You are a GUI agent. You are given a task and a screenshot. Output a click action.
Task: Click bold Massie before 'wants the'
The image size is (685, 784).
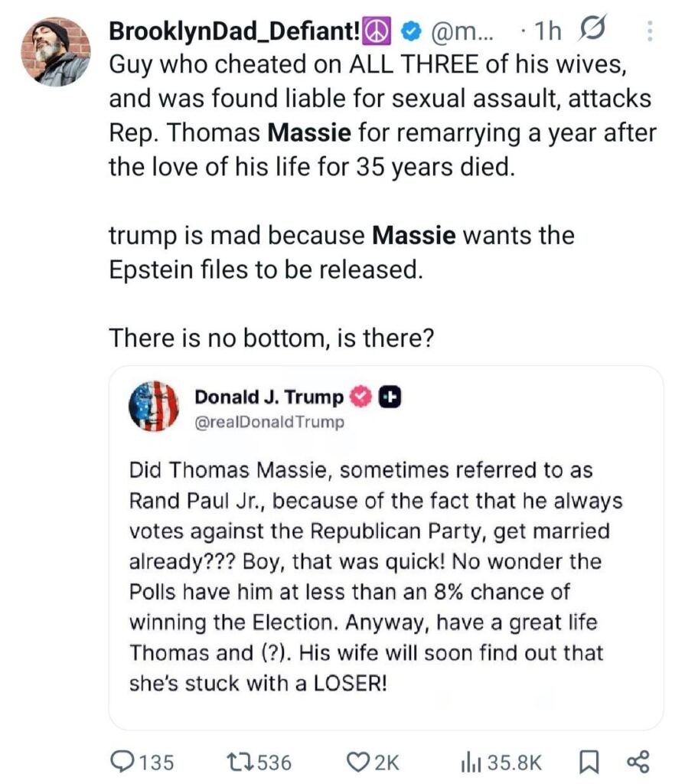coord(413,234)
